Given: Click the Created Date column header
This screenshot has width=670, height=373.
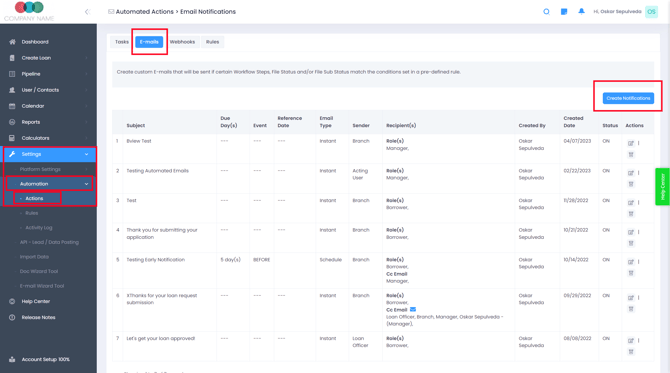Looking at the screenshot, I should point(573,122).
